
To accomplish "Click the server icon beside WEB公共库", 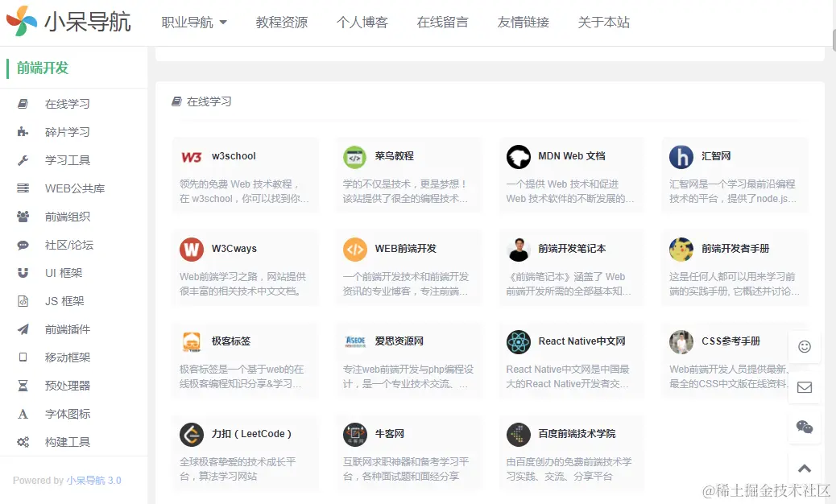I will click(23, 188).
